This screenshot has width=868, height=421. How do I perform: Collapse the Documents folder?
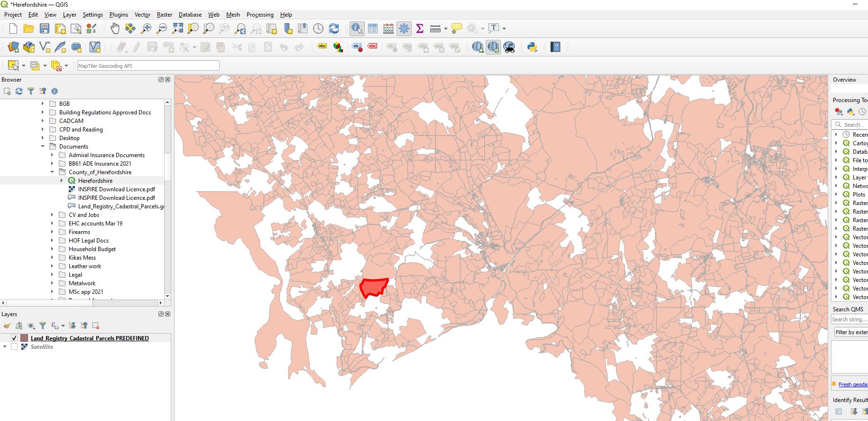click(x=43, y=147)
